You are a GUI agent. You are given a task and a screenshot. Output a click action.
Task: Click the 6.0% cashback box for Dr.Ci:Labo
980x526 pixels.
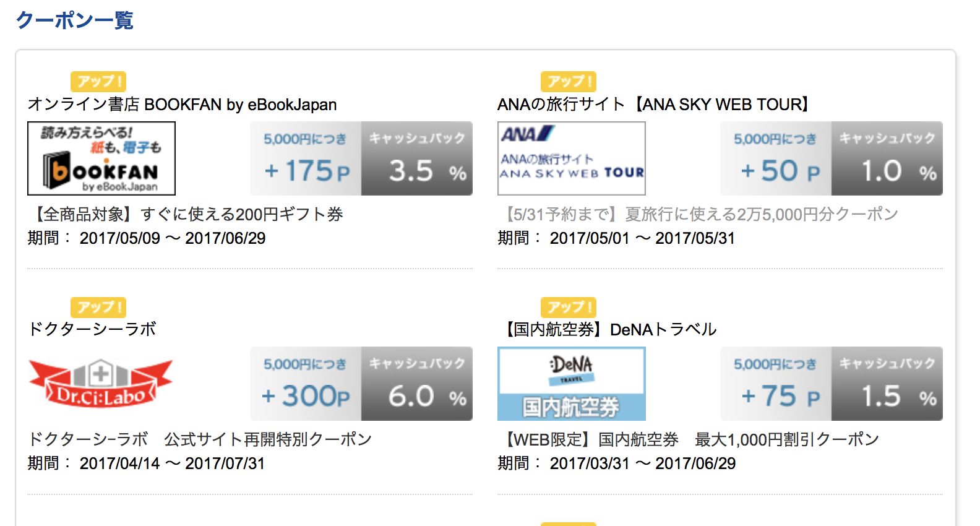pos(417,384)
